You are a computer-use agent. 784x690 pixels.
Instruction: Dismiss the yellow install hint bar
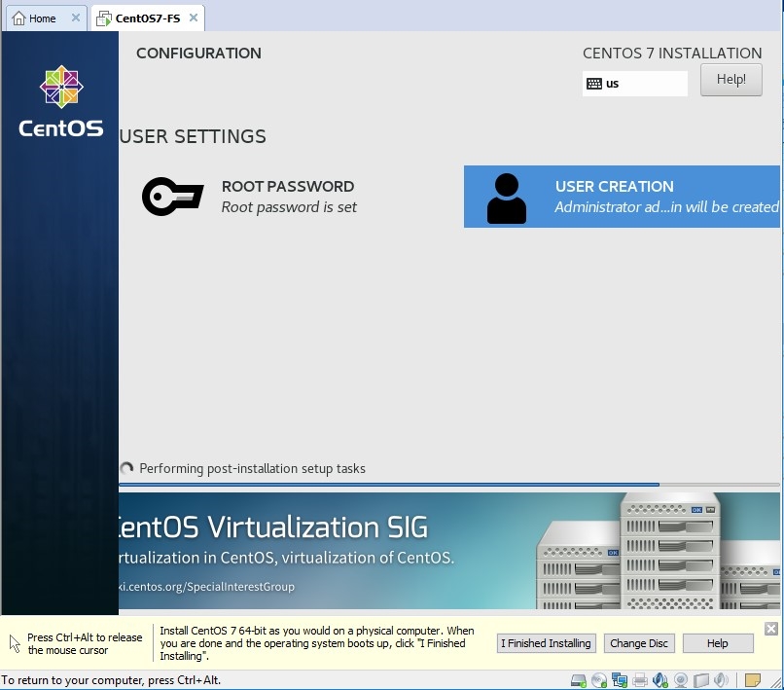(771, 629)
